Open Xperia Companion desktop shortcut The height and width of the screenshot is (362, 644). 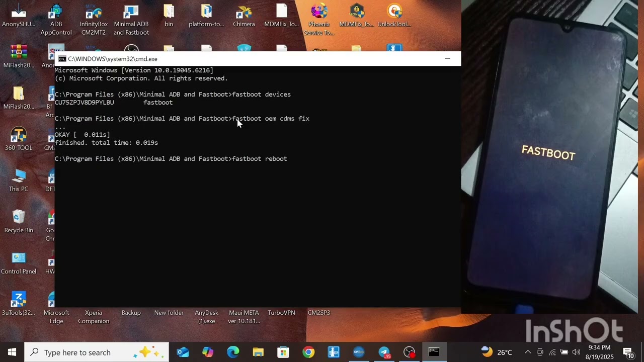(94, 316)
